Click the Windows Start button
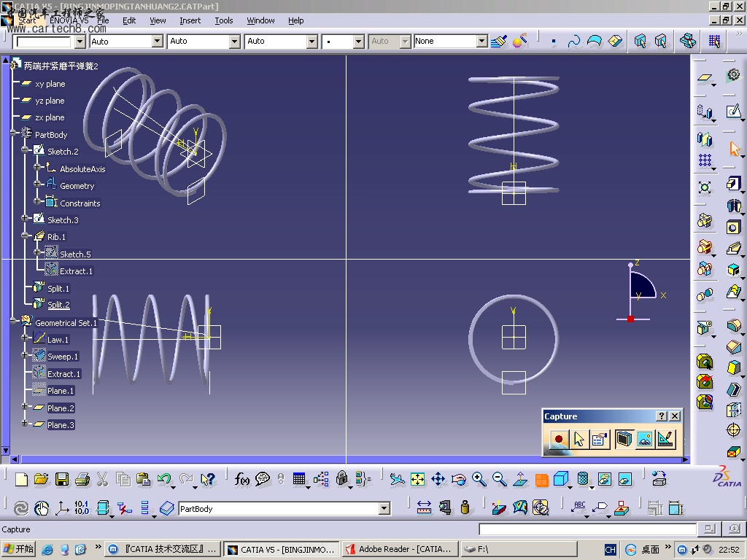The height and width of the screenshot is (560, 747). (x=18, y=549)
